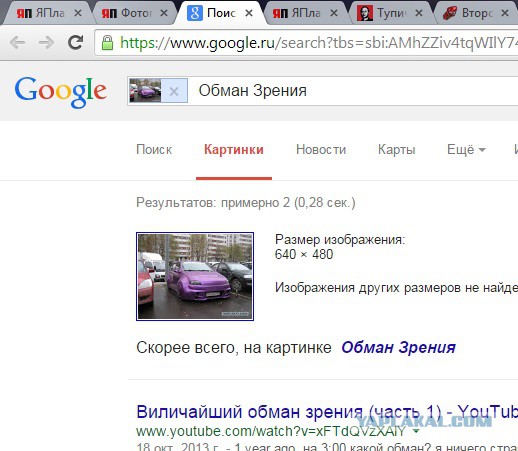
Task: Click the green padlock security icon
Action: point(107,43)
